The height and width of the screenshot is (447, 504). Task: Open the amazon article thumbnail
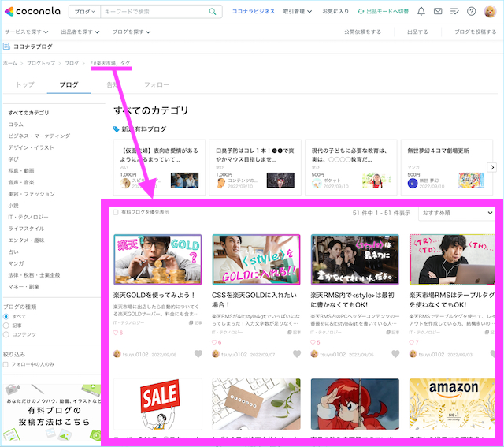(x=452, y=404)
